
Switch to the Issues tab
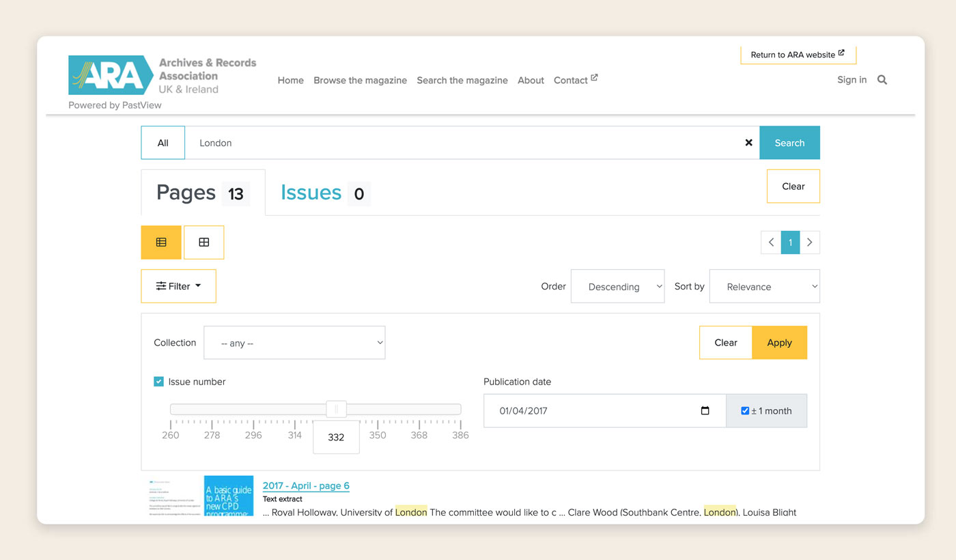311,193
